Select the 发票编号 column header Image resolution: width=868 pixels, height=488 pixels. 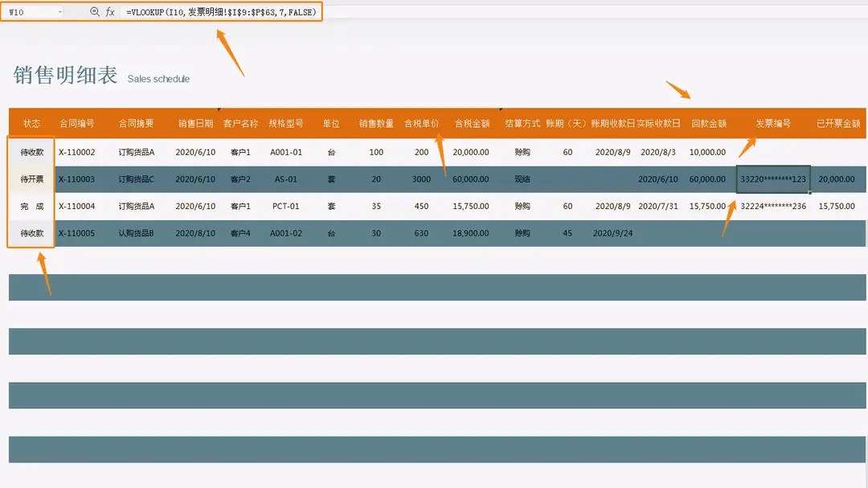point(773,124)
